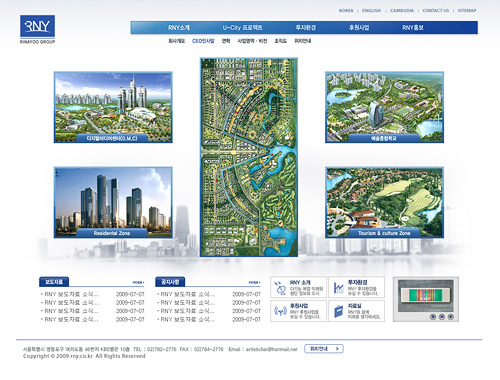Image resolution: width=500 pixels, height=380 pixels.
Task: Select the 위치안내 submenu item under the nav bar
Action: [303, 41]
